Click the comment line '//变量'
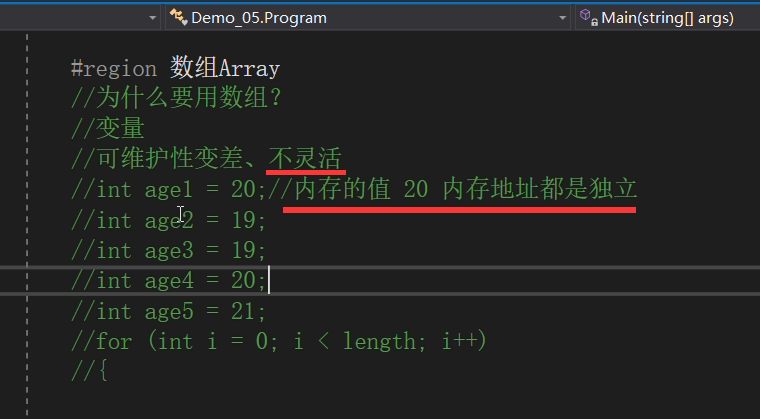The width and height of the screenshot is (760, 419). point(108,129)
